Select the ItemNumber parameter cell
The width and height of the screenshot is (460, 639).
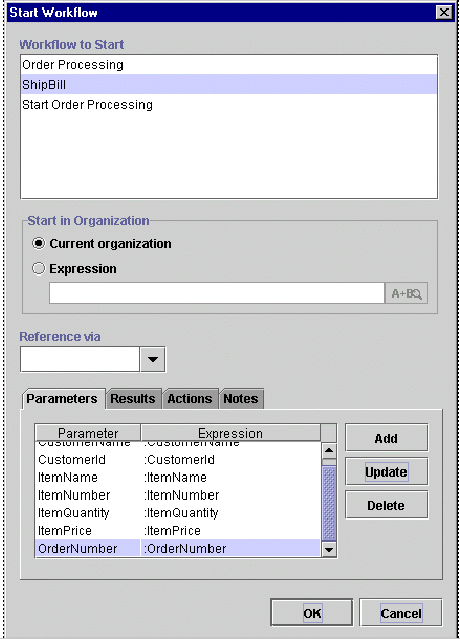(x=88, y=495)
